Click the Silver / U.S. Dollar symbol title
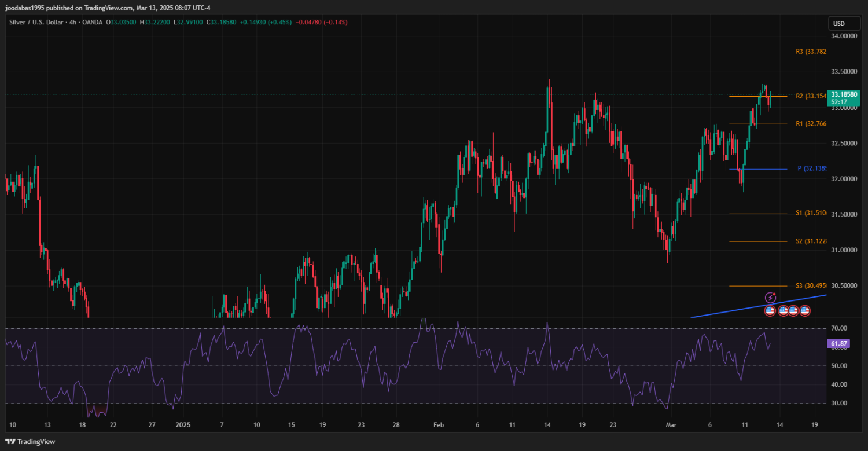The width and height of the screenshot is (868, 451). click(36, 22)
